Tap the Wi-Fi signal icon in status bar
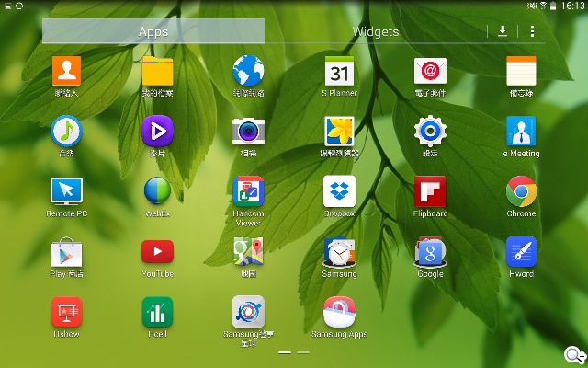Viewport: 588px width, 368px height. 543,6
